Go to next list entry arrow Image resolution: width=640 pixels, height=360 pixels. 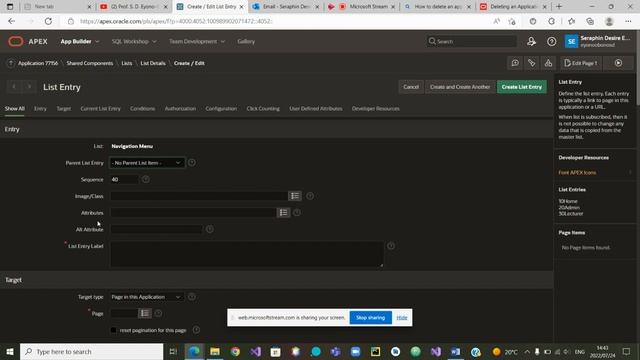pos(29,87)
